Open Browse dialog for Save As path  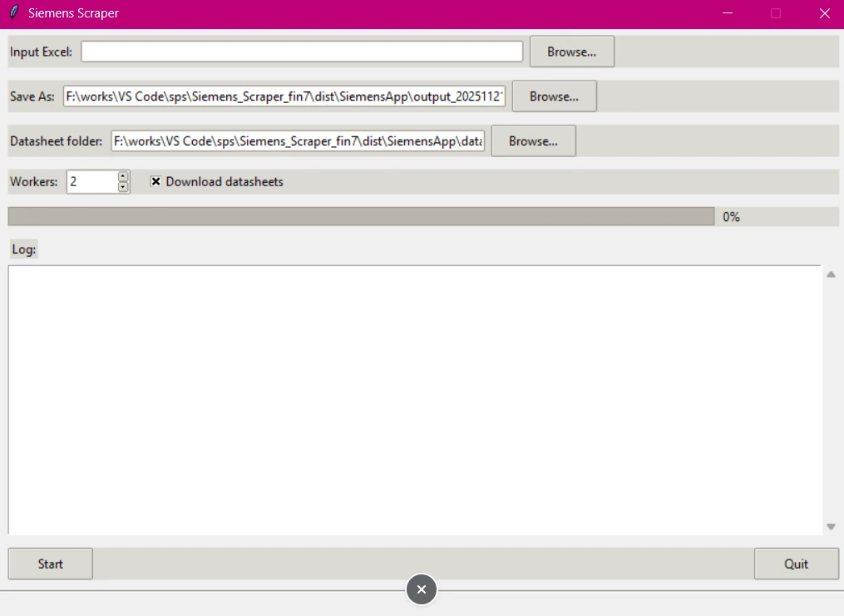pos(554,96)
